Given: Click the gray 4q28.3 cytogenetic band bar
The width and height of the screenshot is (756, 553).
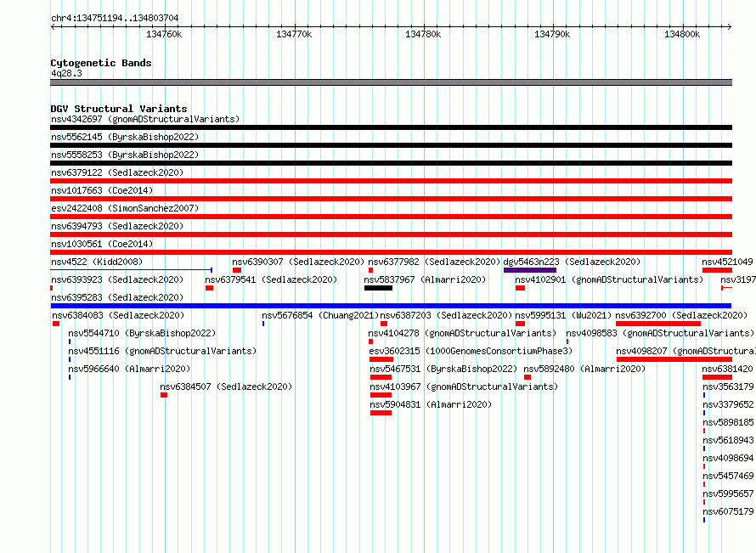Looking at the screenshot, I should coord(391,82).
